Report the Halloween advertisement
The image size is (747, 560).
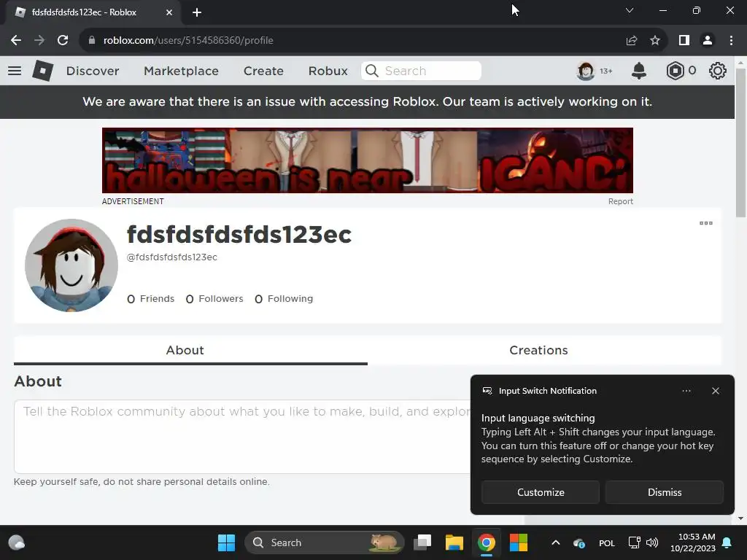click(620, 201)
